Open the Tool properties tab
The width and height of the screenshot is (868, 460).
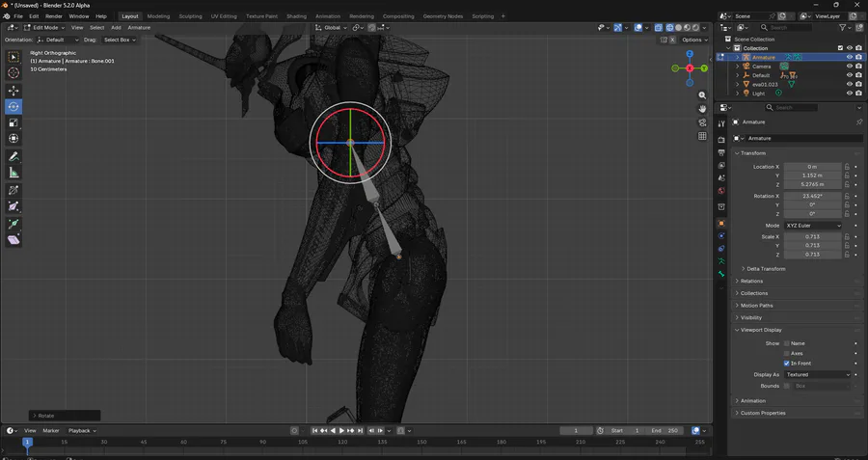click(x=721, y=124)
